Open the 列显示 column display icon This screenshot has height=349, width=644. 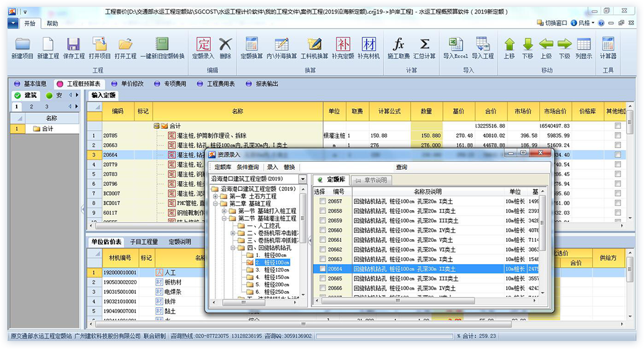click(x=584, y=44)
